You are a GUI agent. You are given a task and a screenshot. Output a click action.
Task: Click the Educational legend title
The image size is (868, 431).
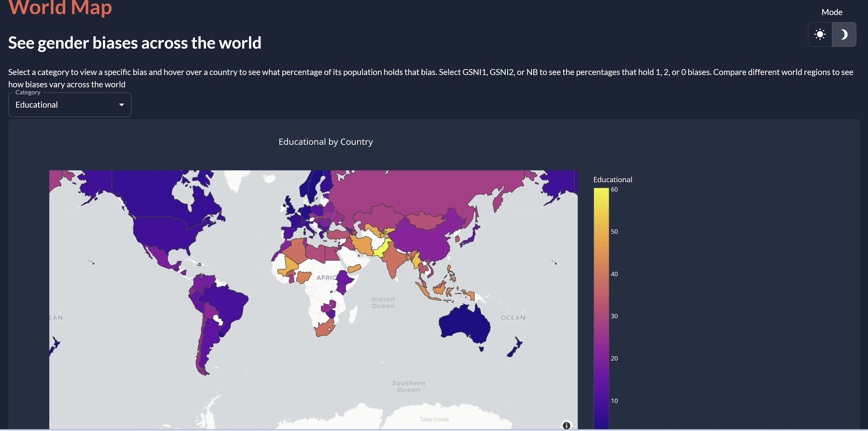(x=613, y=179)
